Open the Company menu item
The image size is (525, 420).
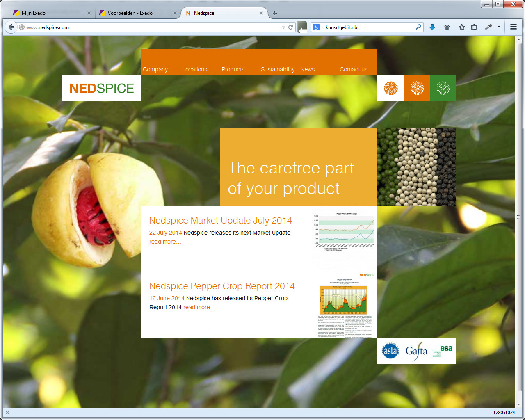tap(155, 69)
